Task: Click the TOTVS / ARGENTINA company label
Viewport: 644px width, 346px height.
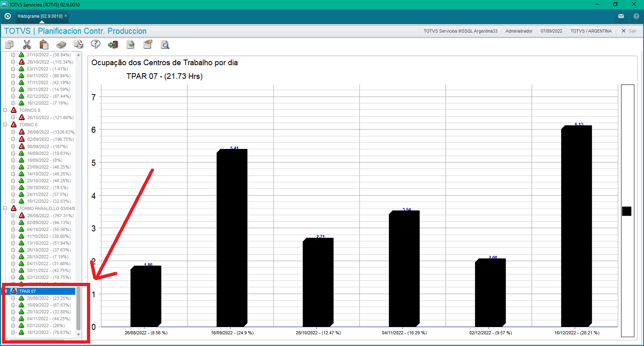Action: (591, 31)
